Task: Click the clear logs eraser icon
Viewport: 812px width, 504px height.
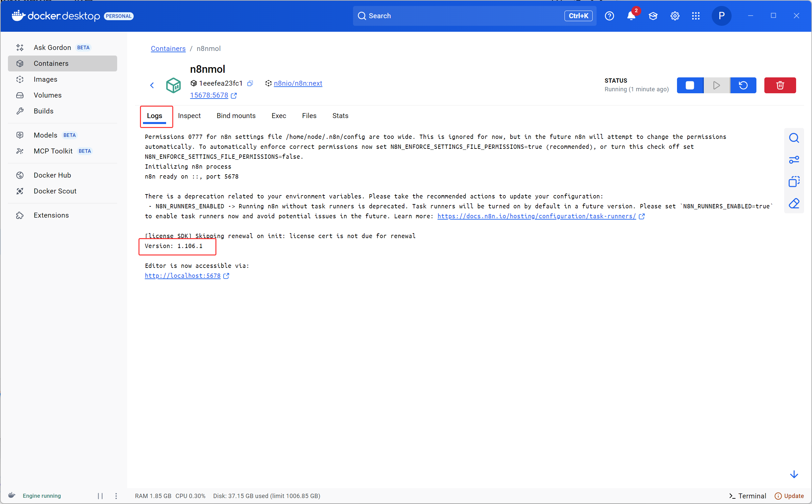Action: [793, 203]
